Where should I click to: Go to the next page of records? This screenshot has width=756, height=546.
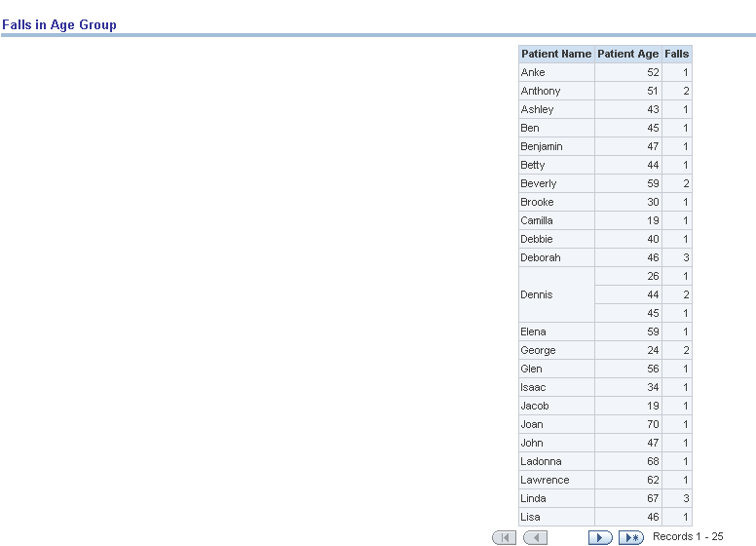(x=600, y=537)
